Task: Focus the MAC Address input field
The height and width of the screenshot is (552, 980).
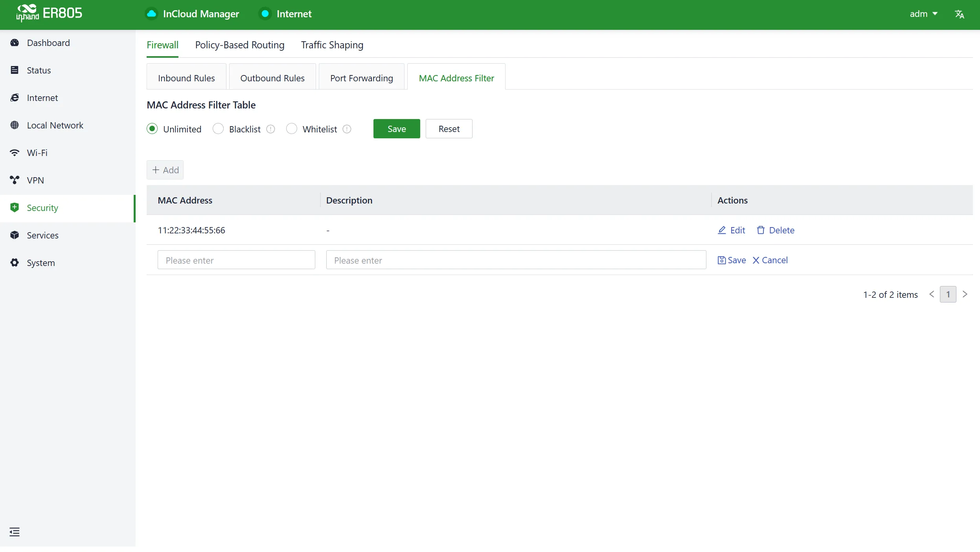Action: (x=236, y=260)
